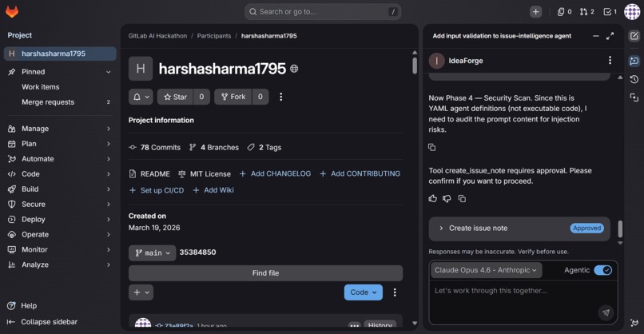Screen dimensions: 644x334
Task: Open the main branch selector dropdown
Action: click(153, 252)
